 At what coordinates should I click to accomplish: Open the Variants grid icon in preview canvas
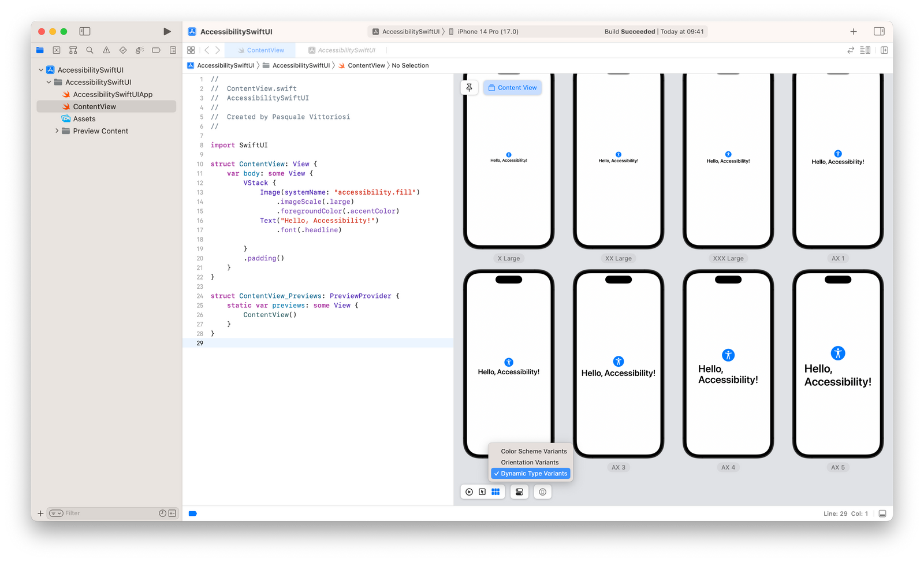[495, 492]
